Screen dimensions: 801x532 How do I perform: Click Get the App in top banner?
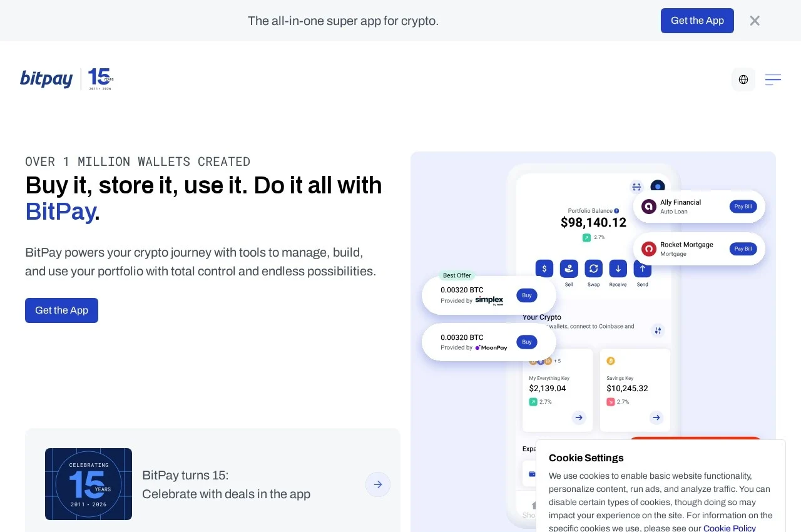point(697,21)
